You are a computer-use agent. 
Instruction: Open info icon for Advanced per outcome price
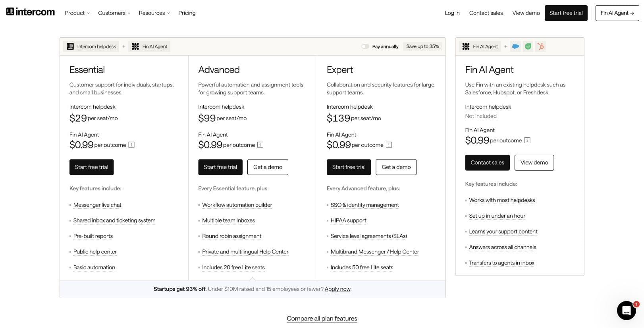point(260,145)
